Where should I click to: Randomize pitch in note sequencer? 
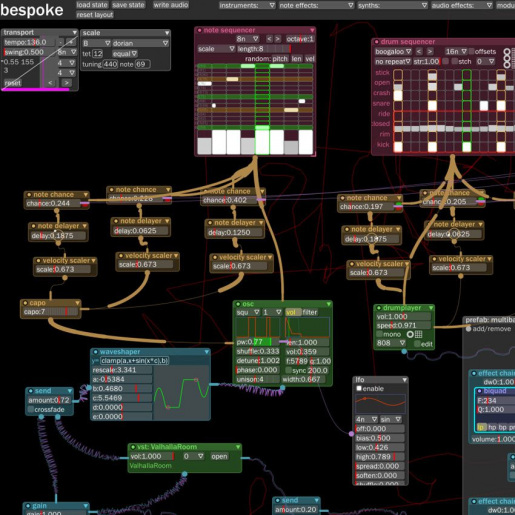tap(280, 59)
